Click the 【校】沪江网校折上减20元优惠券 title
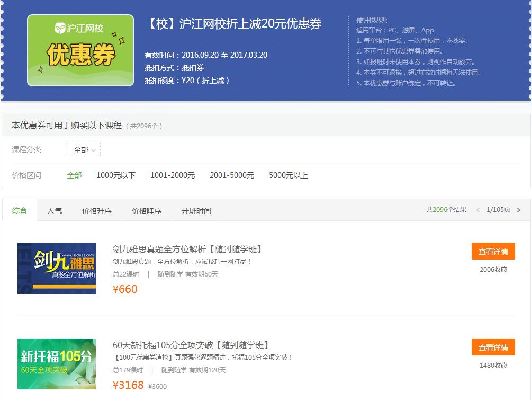Image resolution: width=532 pixels, height=400 pixels. click(x=234, y=24)
